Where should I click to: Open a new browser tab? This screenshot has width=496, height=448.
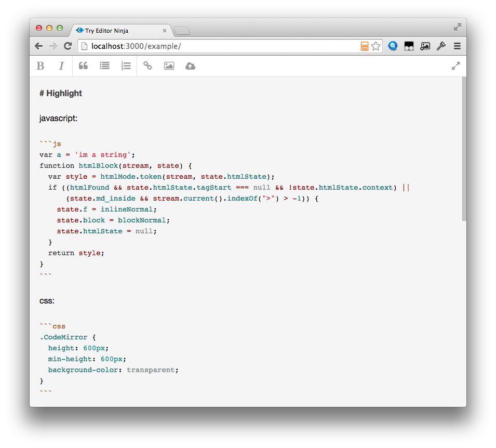[x=182, y=31]
